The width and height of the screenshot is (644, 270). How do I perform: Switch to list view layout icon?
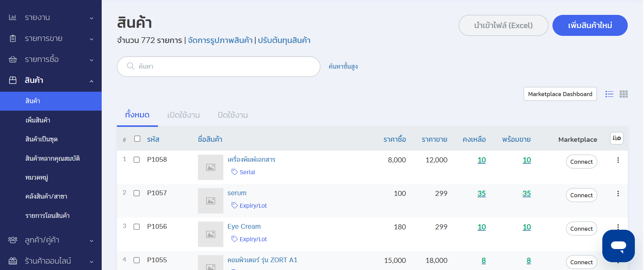(x=609, y=94)
